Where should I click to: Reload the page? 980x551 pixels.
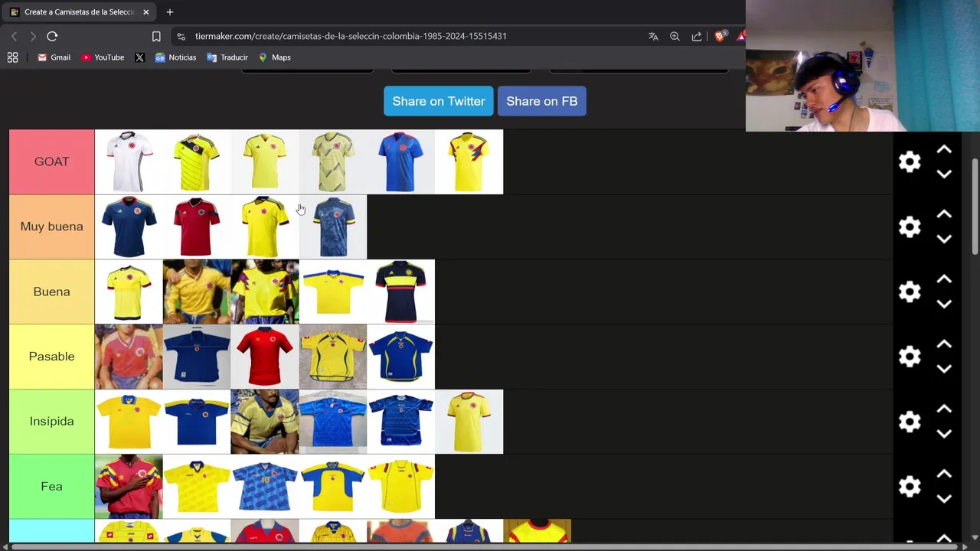52,36
